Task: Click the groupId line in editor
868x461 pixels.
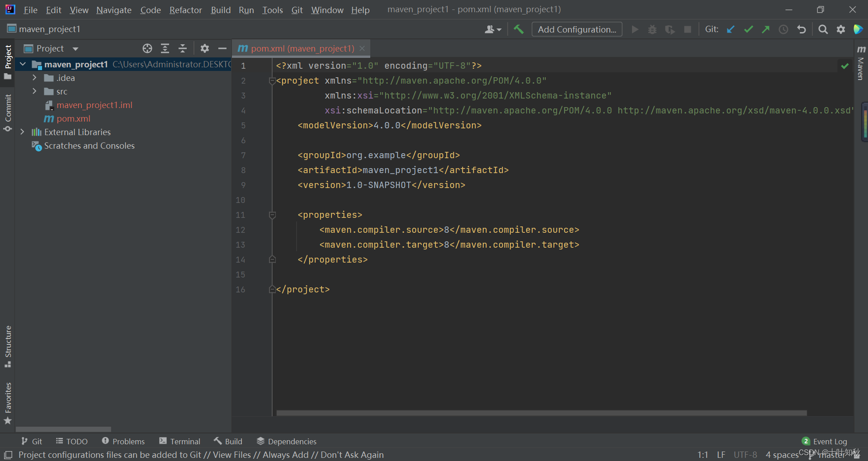Action: 378,155
